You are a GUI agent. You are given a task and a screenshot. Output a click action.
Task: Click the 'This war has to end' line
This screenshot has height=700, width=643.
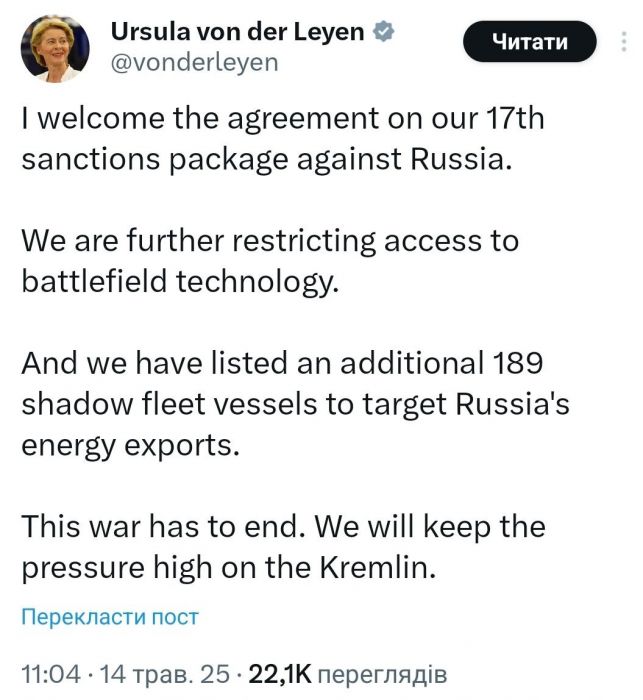coord(283,526)
